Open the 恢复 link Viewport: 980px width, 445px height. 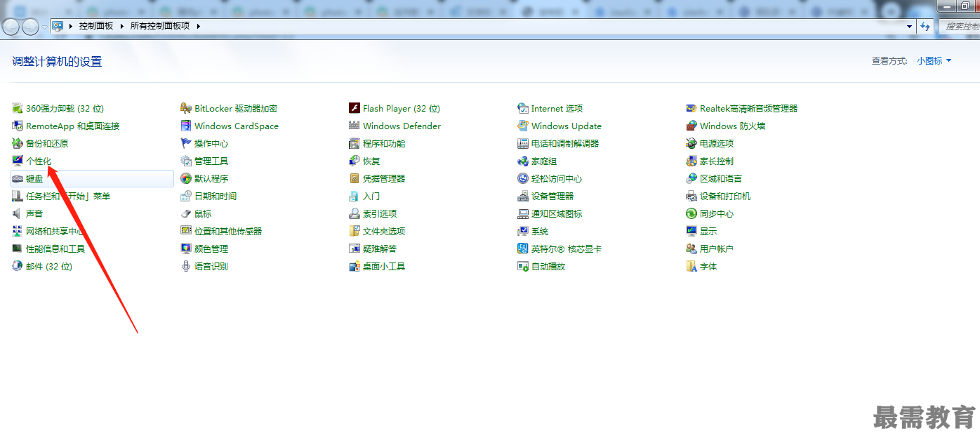(x=371, y=161)
